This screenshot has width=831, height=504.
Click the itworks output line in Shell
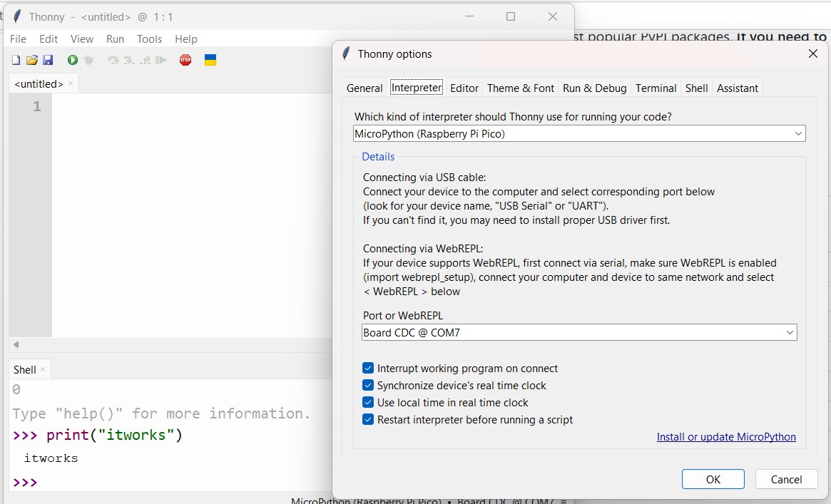[51, 458]
